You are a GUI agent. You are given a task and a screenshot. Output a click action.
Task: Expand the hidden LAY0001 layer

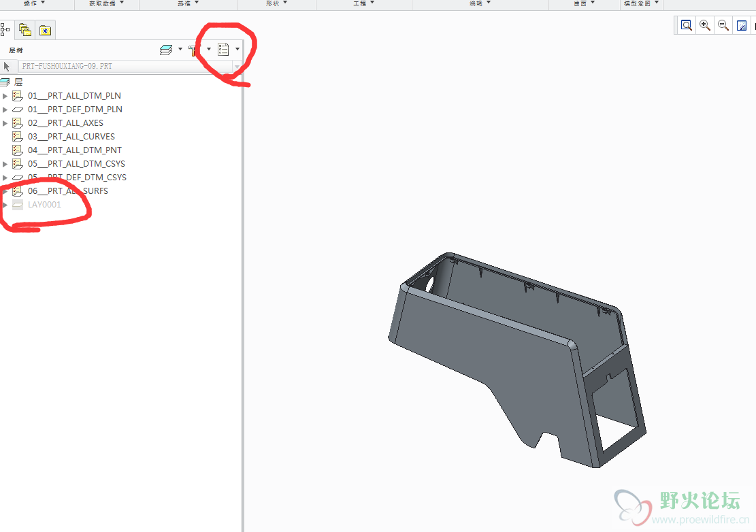point(5,205)
